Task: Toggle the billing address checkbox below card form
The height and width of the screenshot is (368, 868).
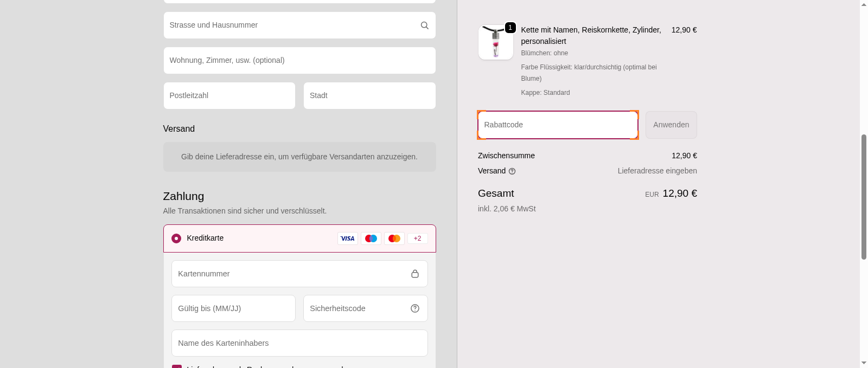Action: click(176, 366)
